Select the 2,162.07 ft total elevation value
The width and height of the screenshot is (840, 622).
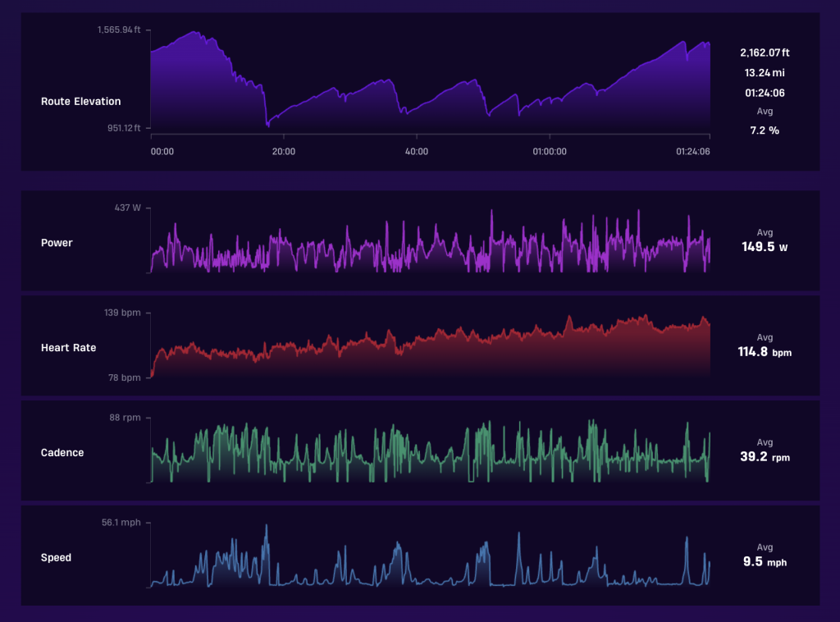(x=765, y=53)
